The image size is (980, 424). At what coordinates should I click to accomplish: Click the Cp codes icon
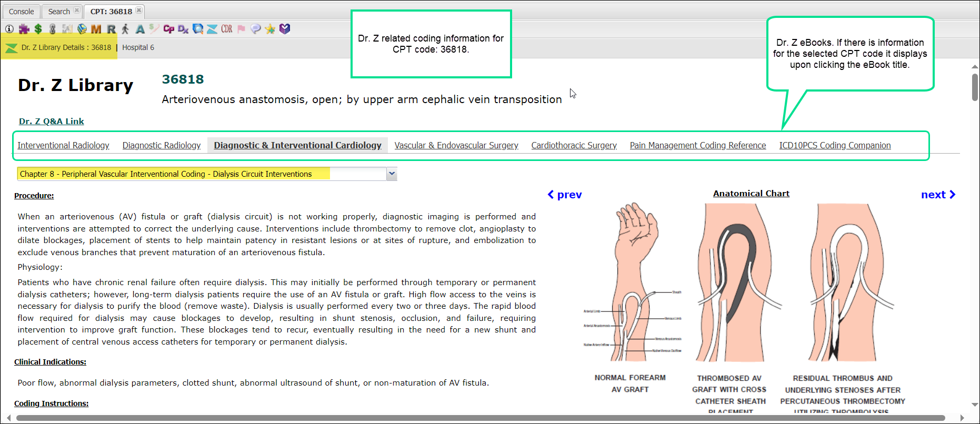pyautogui.click(x=168, y=29)
